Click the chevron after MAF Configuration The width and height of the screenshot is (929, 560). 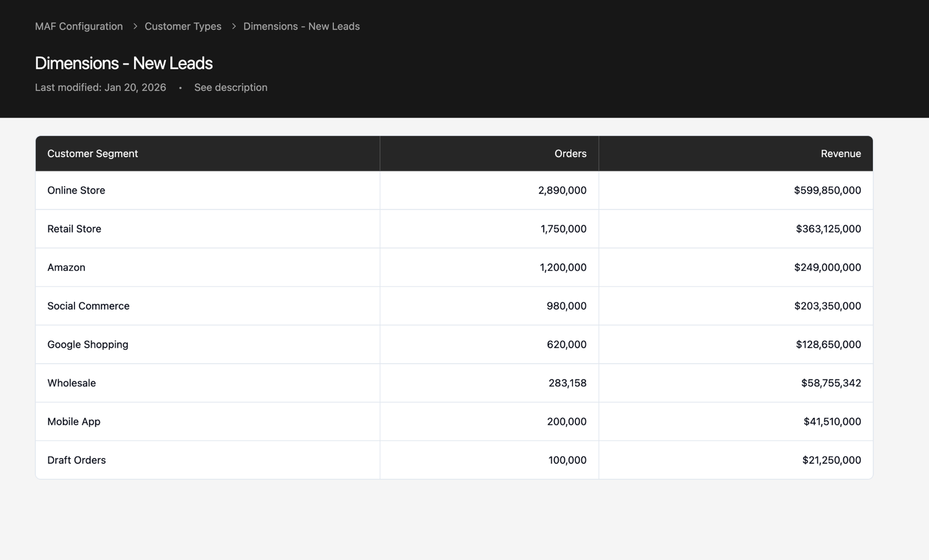pyautogui.click(x=135, y=26)
